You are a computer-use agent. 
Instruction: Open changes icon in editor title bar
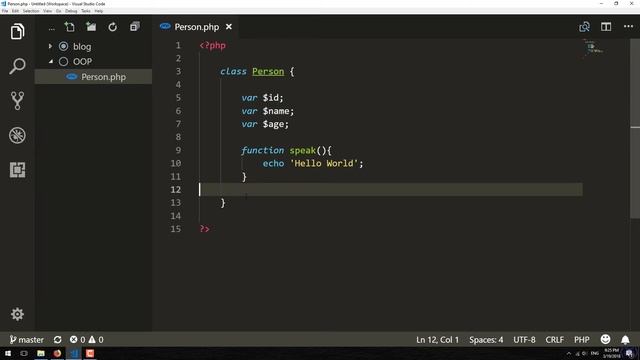[584, 27]
